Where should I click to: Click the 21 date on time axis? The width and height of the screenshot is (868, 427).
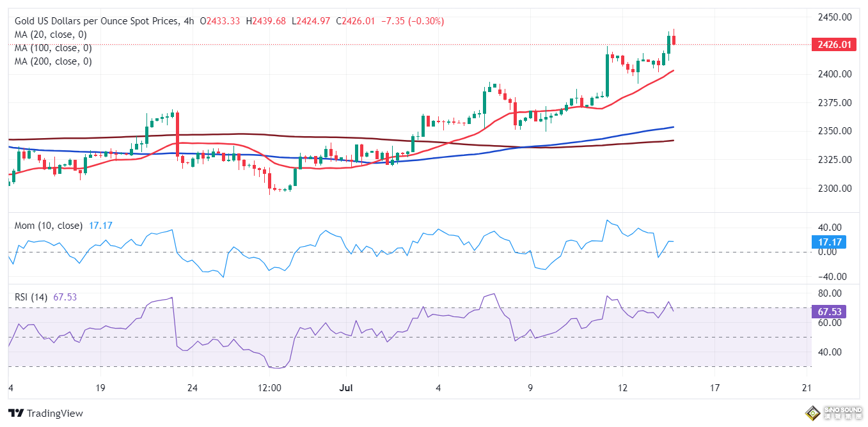807,387
